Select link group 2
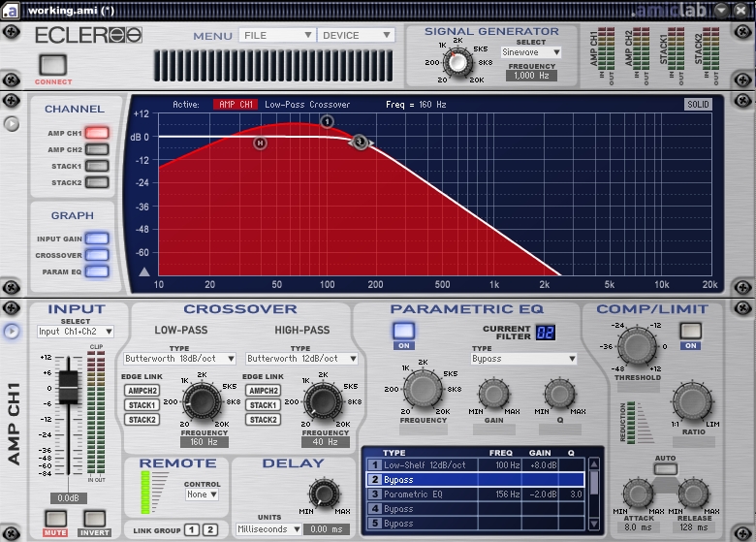Screen dimensions: 756x542 point(210,530)
